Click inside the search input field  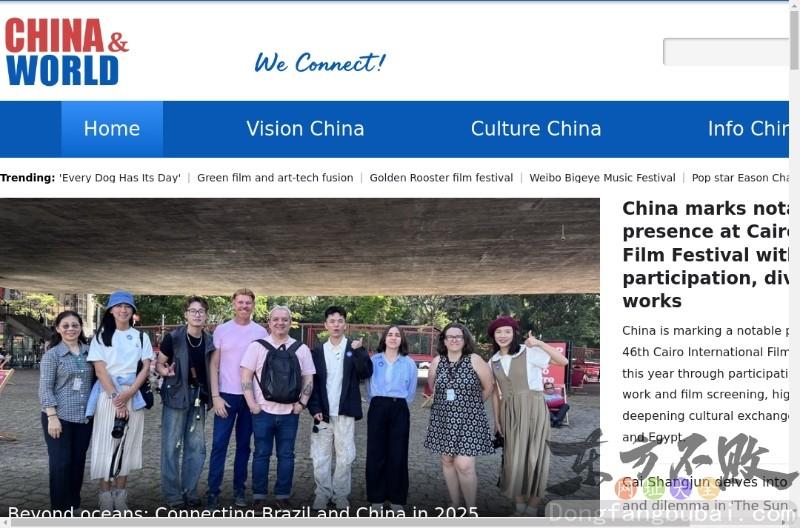726,52
